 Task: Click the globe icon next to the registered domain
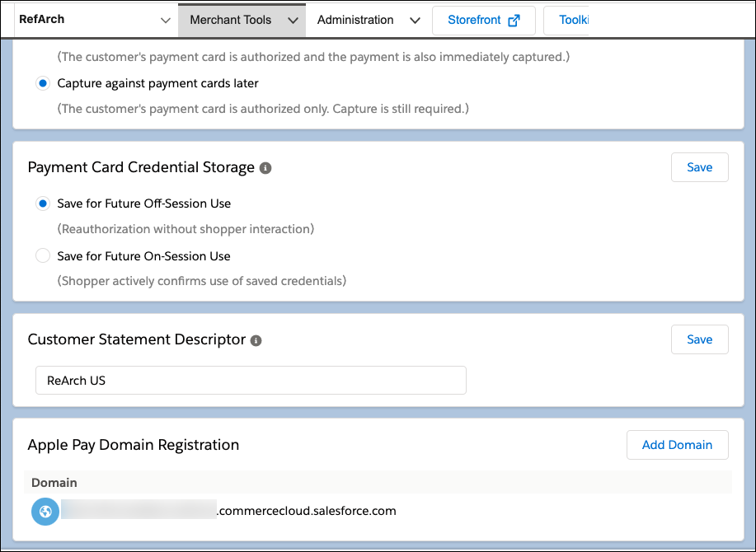click(x=45, y=511)
